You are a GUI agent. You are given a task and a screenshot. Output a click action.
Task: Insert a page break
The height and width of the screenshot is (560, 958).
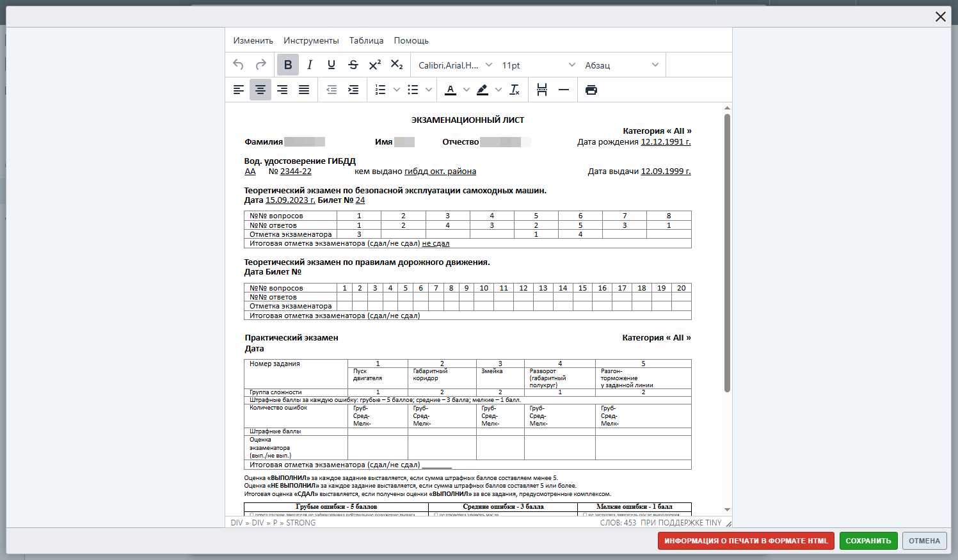click(542, 90)
